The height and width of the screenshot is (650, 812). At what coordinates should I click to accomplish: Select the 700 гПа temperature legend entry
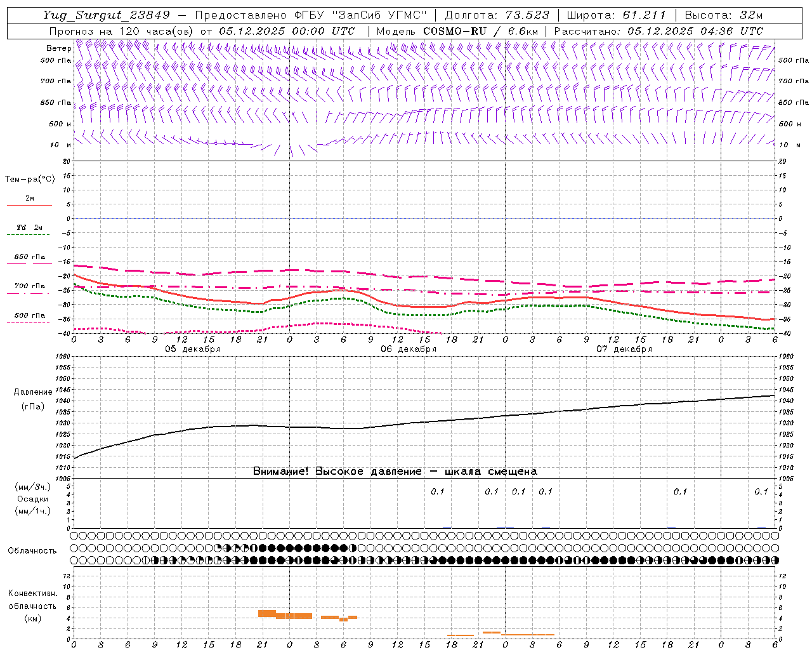(x=30, y=286)
